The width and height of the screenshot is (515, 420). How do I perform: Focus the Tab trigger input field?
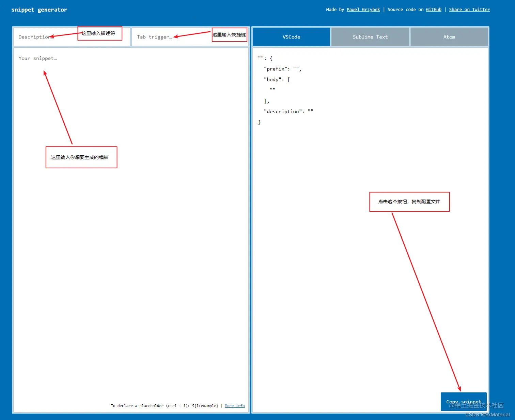pos(190,37)
